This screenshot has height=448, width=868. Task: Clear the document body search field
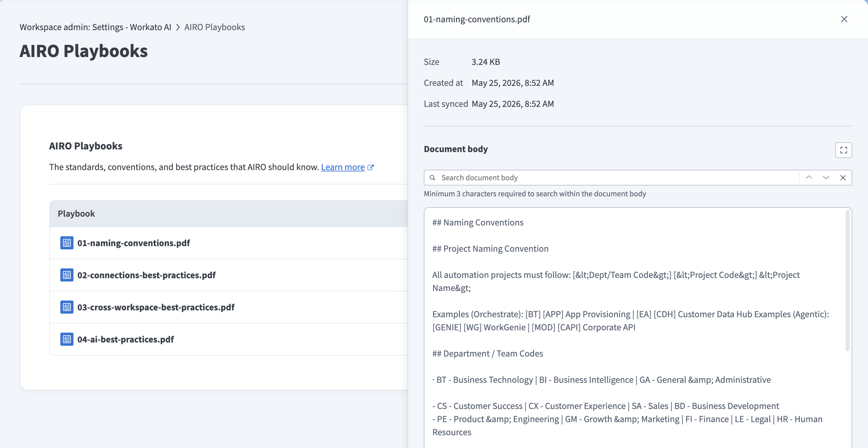tap(843, 177)
